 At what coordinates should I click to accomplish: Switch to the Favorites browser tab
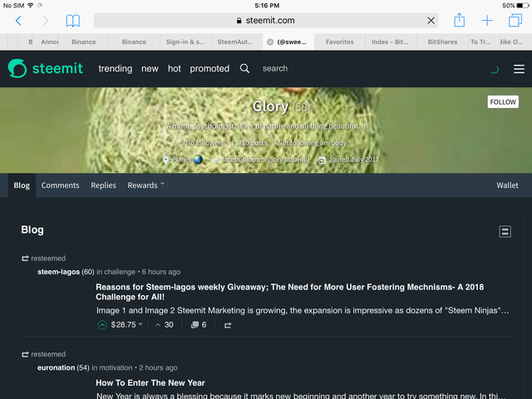click(x=340, y=42)
